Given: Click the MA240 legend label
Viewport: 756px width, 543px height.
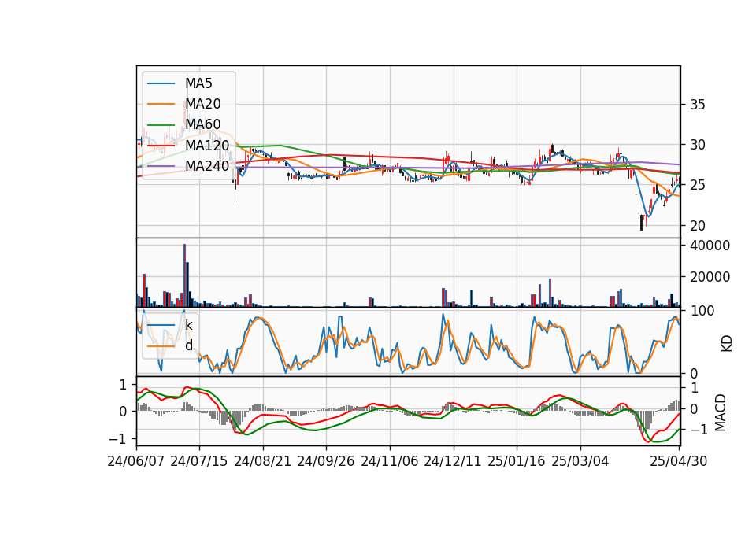Looking at the screenshot, I should click(207, 166).
